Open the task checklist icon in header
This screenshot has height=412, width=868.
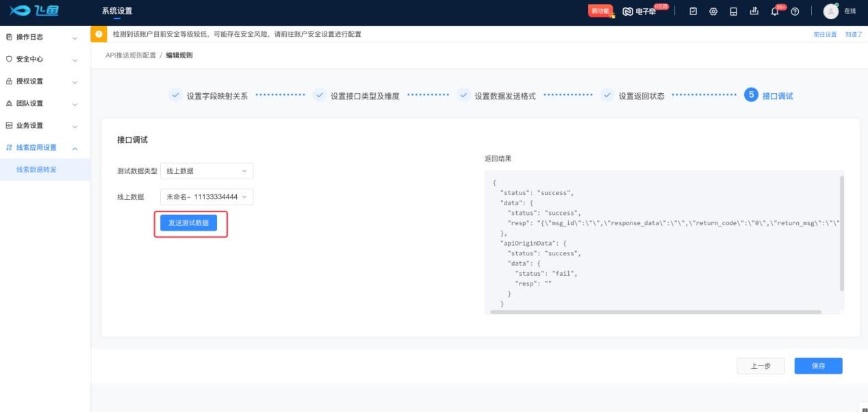click(x=693, y=11)
